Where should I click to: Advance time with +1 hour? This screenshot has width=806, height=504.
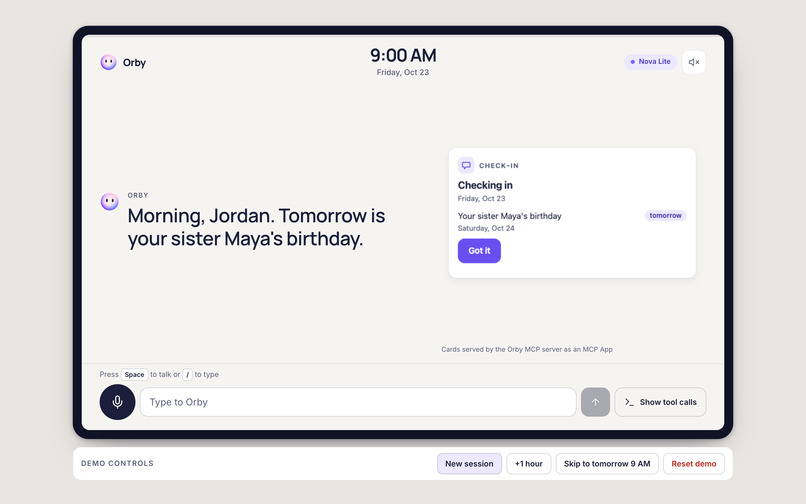tap(528, 463)
